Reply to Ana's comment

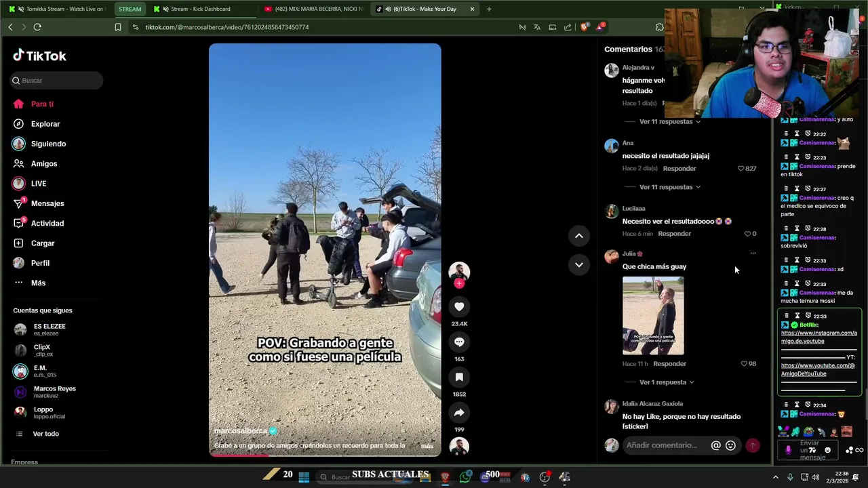click(679, 169)
